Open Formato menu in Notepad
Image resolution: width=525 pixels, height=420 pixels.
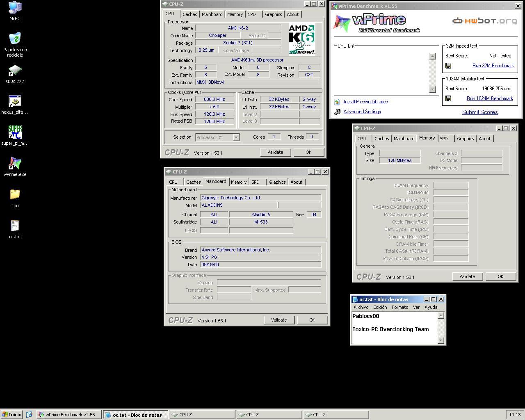pyautogui.click(x=400, y=307)
